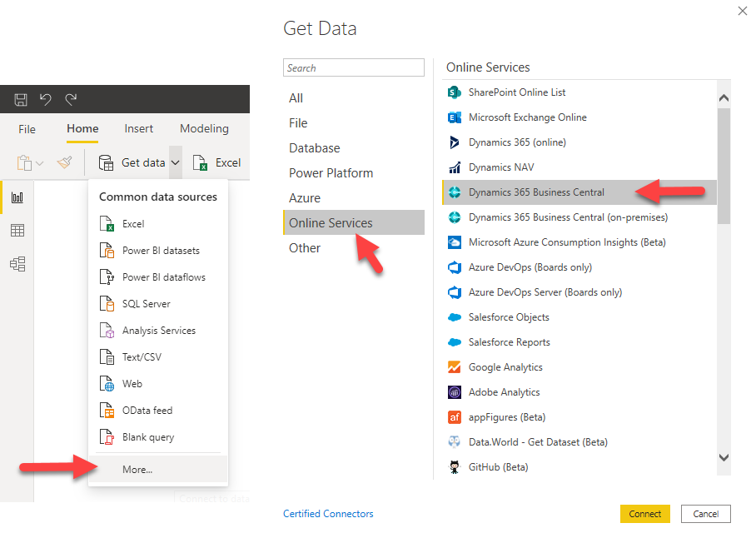Open More... data sources
Viewport: 756px width, 548px height.
click(x=158, y=470)
